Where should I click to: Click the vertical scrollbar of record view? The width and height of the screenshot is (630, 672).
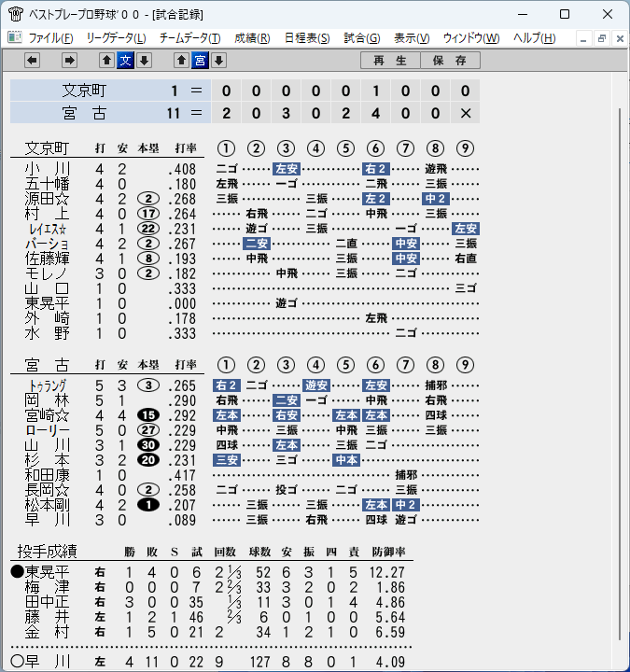click(620, 372)
